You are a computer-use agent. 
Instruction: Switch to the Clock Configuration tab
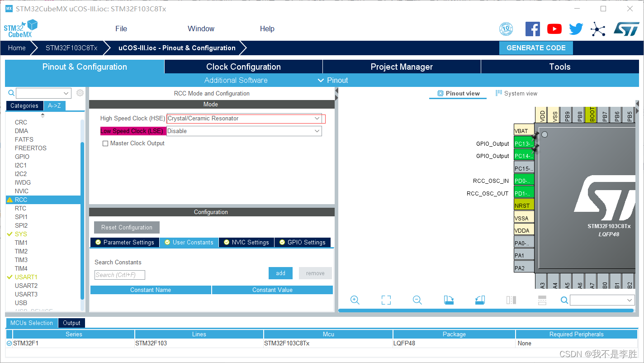pyautogui.click(x=243, y=67)
